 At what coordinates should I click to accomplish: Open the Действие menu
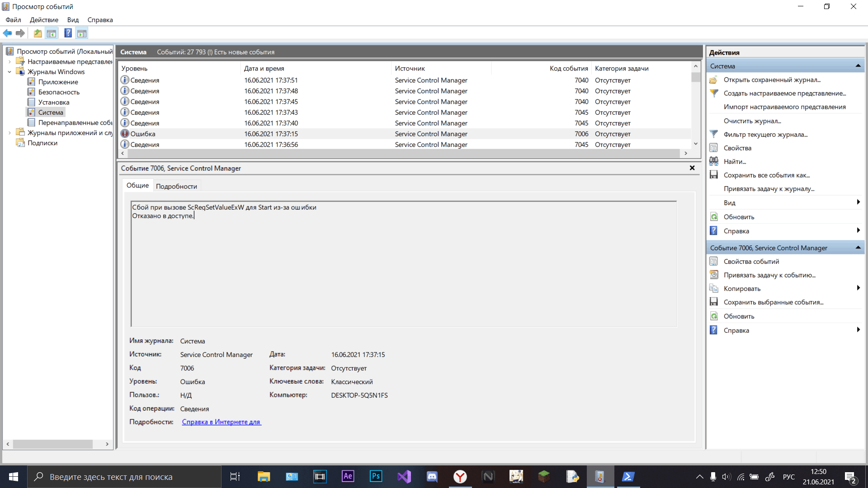(x=44, y=20)
